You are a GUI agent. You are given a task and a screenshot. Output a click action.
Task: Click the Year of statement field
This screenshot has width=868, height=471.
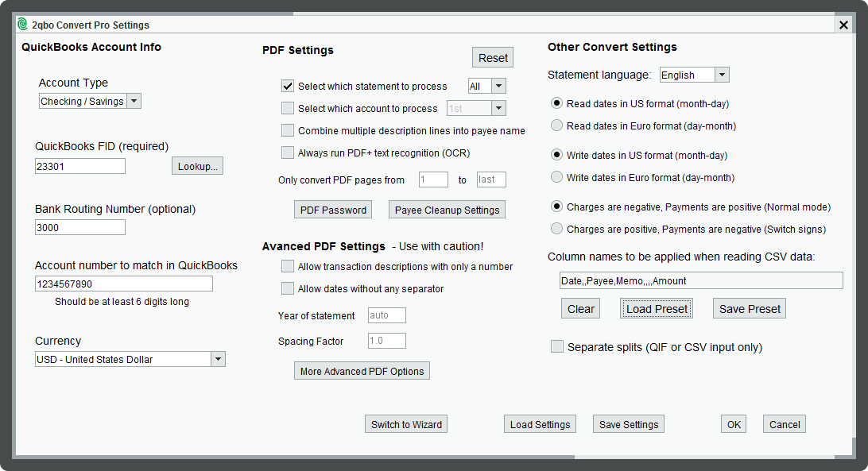tap(387, 315)
